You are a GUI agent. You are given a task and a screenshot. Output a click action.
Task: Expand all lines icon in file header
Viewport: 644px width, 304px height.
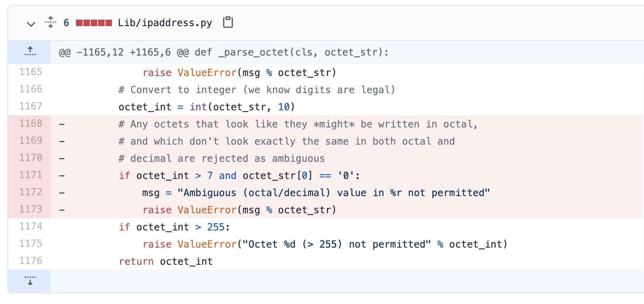click(50, 22)
